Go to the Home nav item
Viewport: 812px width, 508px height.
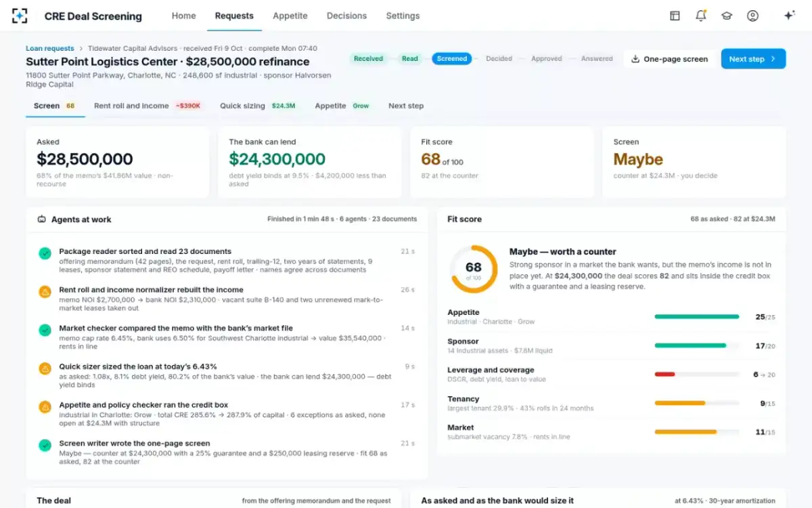184,16
